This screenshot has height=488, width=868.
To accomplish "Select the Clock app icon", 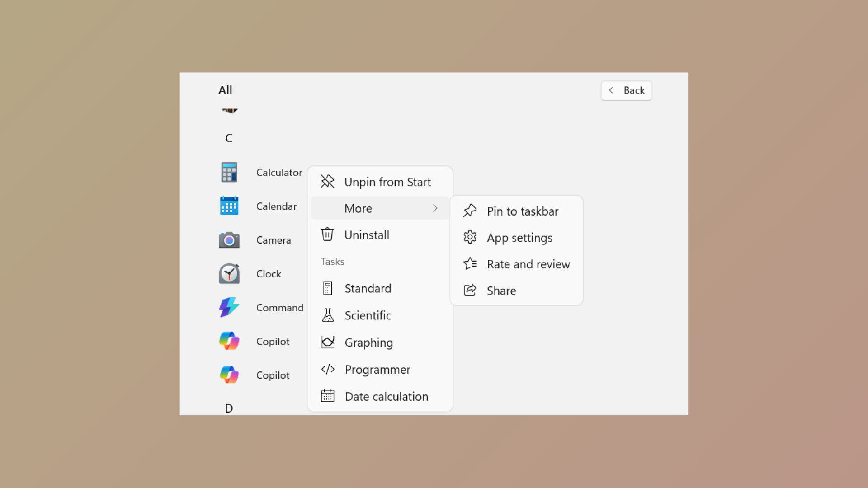I will [229, 274].
